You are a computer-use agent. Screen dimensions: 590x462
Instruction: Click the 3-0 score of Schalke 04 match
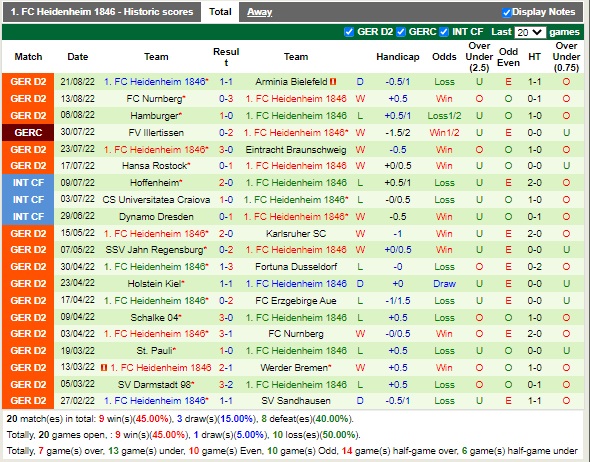pyautogui.click(x=226, y=318)
